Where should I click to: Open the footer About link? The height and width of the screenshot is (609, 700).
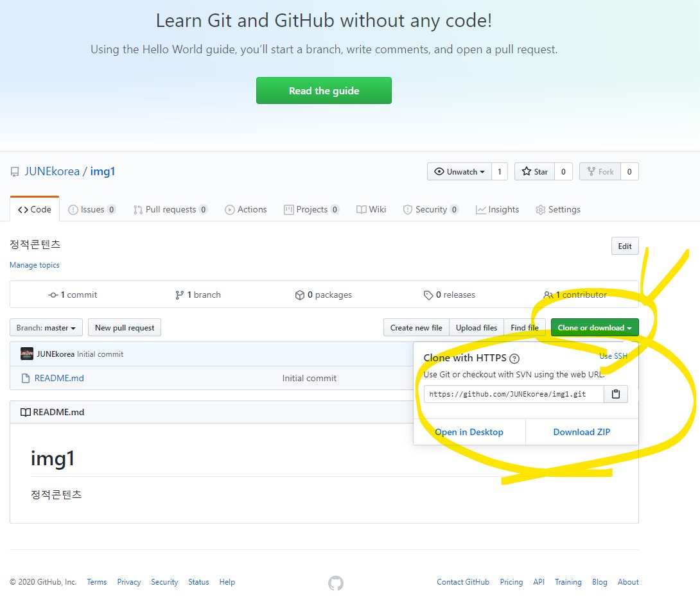pyautogui.click(x=628, y=582)
